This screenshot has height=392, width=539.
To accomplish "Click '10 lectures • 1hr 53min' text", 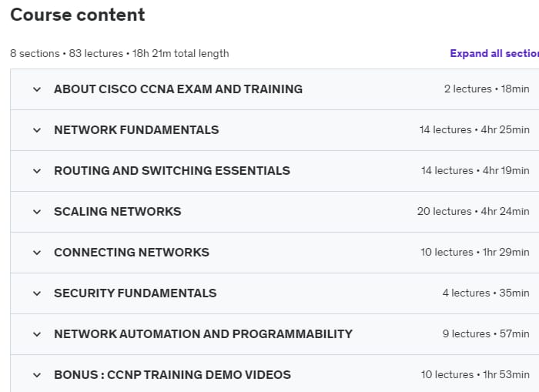I will point(475,375).
